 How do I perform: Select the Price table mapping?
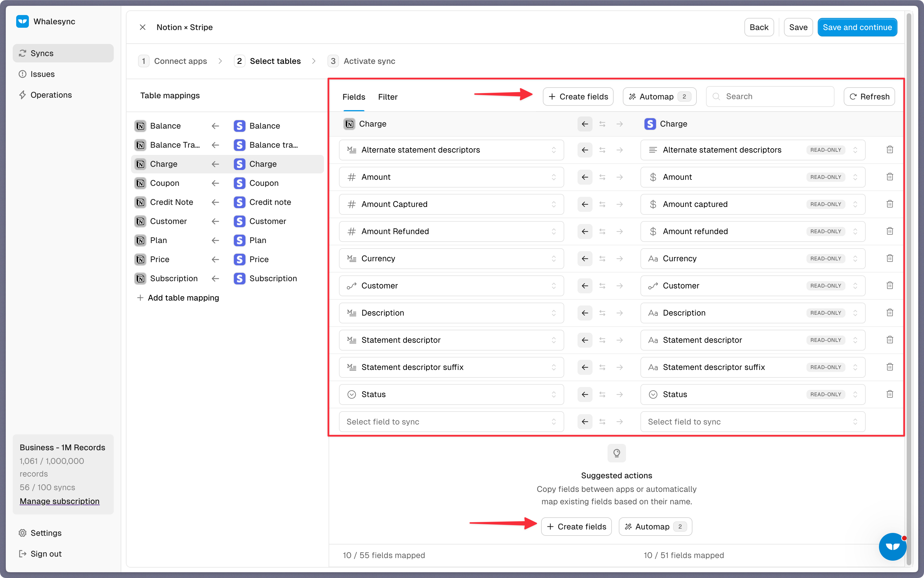click(x=227, y=260)
